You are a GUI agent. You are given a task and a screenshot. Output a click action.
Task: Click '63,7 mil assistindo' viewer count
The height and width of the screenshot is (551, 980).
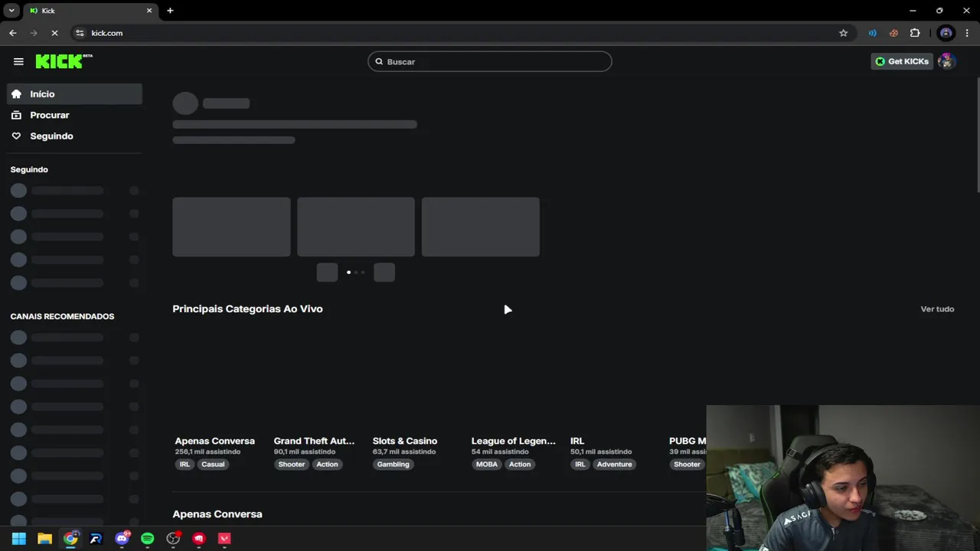(403, 452)
